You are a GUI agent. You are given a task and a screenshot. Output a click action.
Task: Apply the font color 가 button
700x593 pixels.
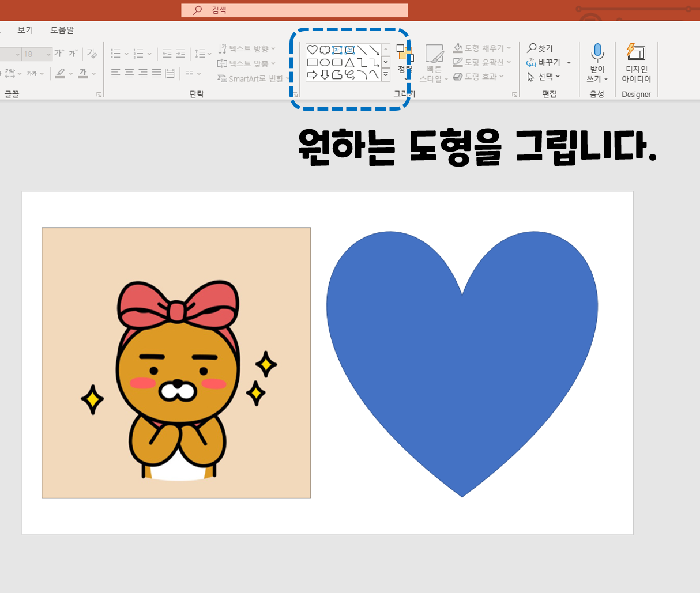point(83,73)
